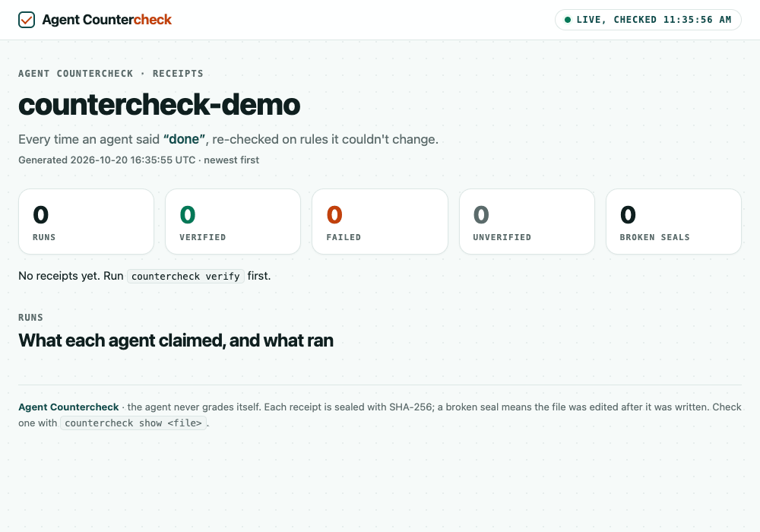Screen dimensions: 760x532
Task: Select the Failed stat card
Action: [380, 221]
